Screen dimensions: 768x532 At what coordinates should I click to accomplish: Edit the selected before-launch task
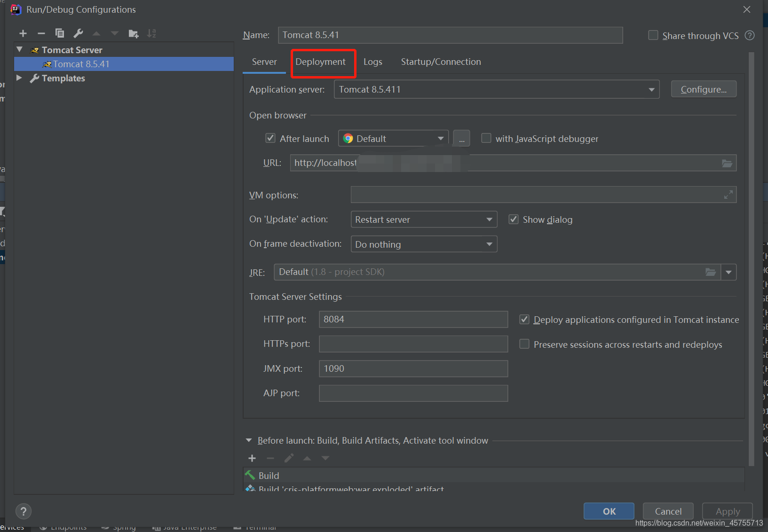[x=289, y=458]
